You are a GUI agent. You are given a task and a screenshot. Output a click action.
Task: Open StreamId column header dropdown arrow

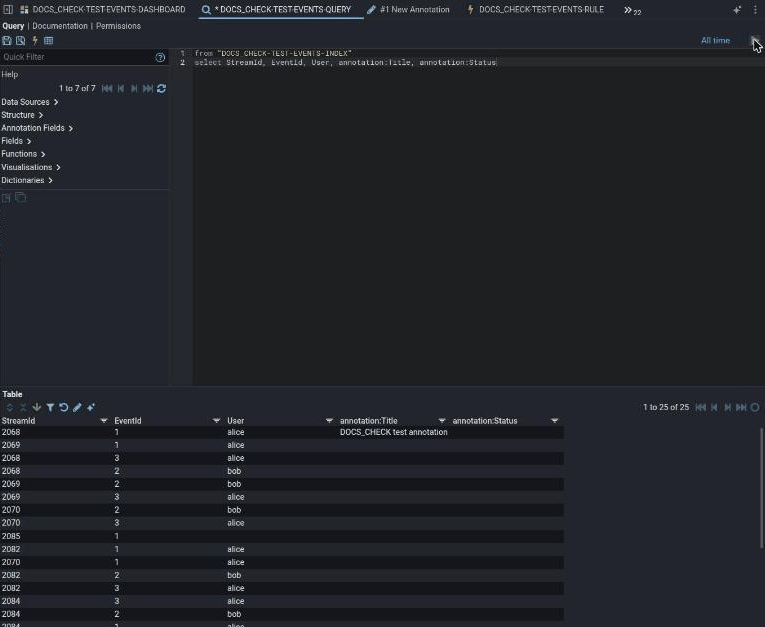tap(103, 421)
